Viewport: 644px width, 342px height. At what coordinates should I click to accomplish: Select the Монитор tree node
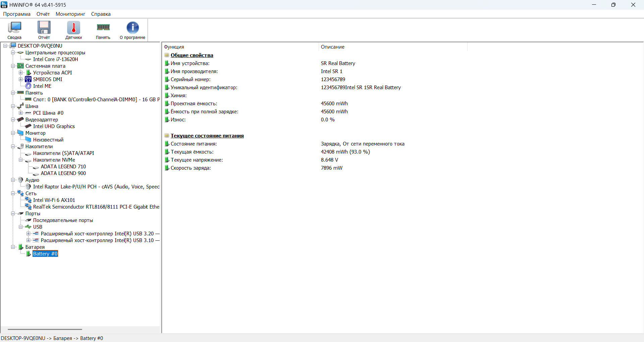(36, 133)
